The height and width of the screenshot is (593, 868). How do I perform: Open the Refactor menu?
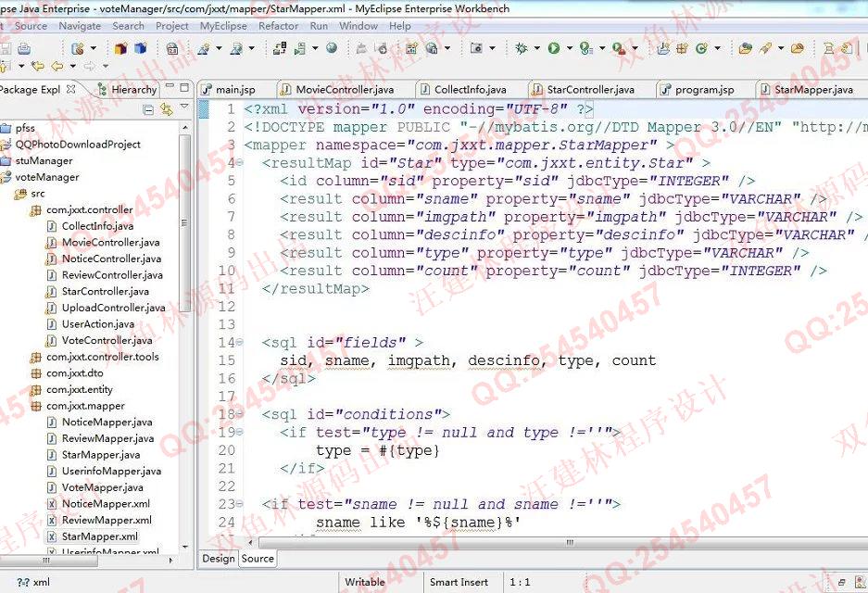pos(278,26)
